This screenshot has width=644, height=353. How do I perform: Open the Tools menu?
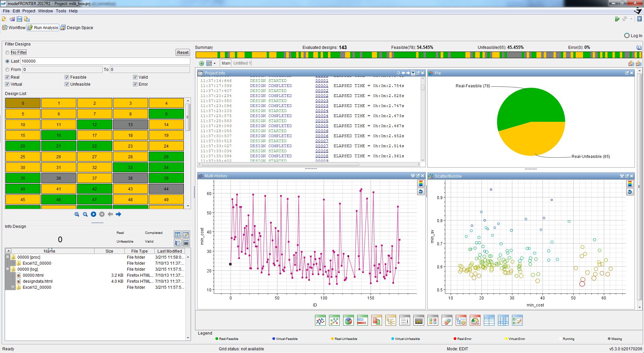61,11
